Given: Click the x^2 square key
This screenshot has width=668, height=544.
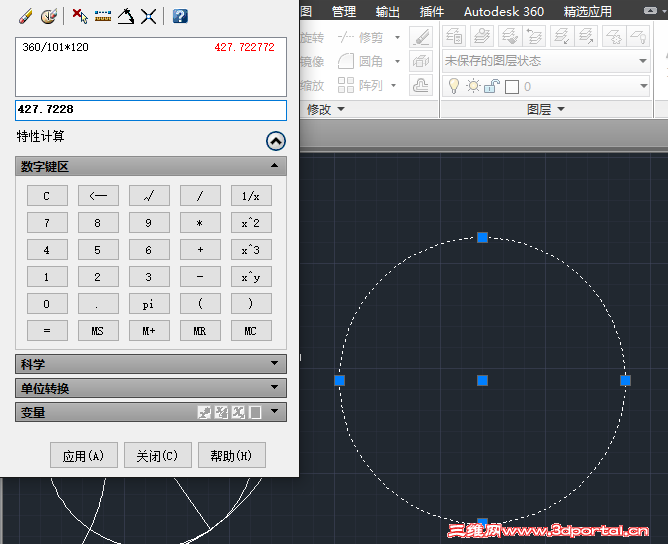Looking at the screenshot, I should point(251,222).
